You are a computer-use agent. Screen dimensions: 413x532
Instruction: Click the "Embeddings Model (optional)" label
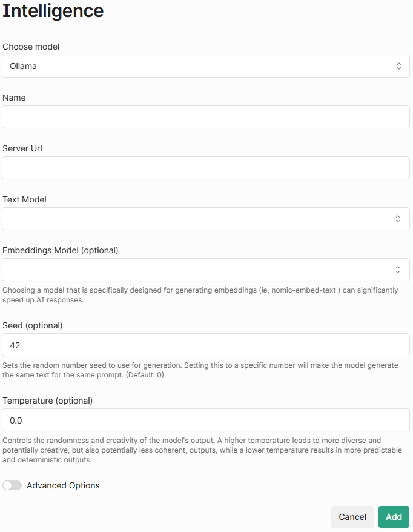tap(61, 250)
